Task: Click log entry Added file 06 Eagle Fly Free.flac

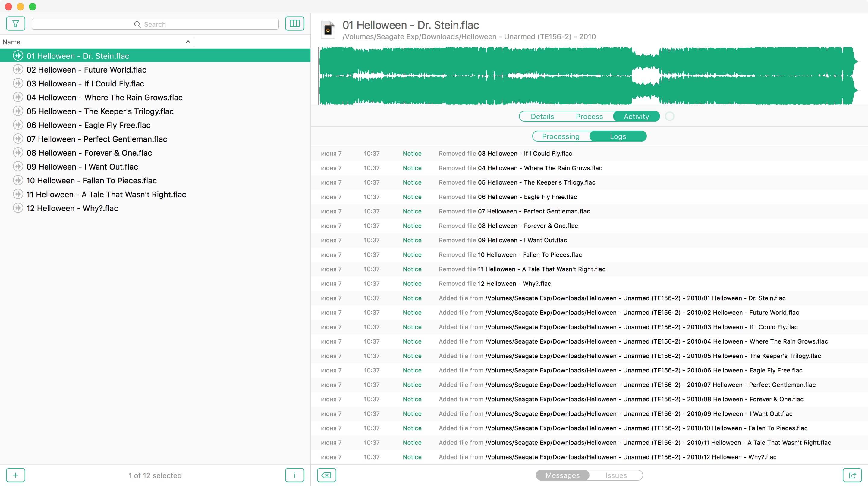Action: [x=589, y=370]
